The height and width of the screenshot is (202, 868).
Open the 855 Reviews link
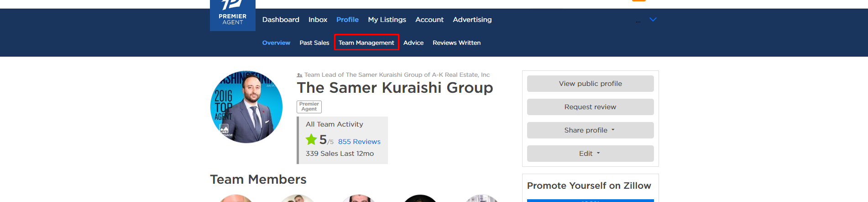[x=359, y=142]
